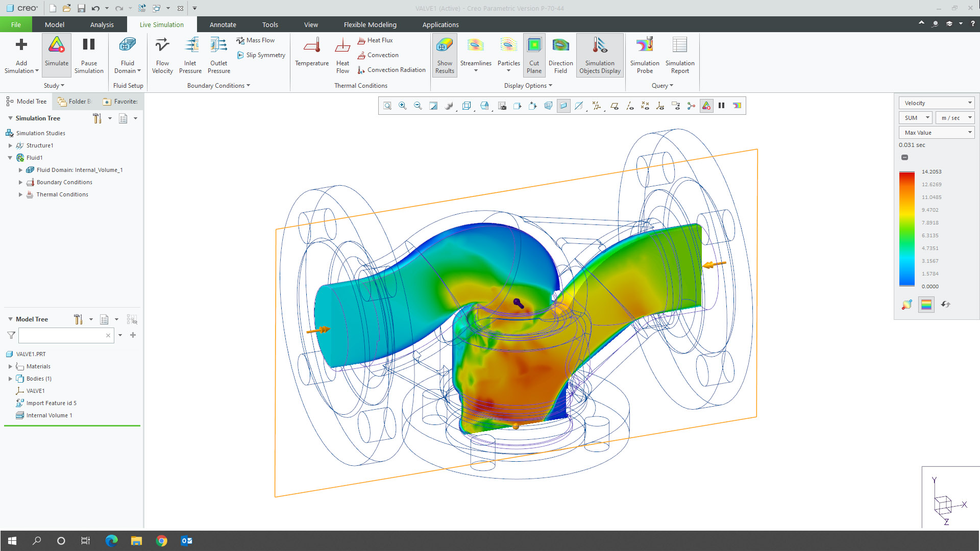Click the Inlet Pressure boundary condition tool
Image resolution: width=980 pixels, height=551 pixels.
coord(190,55)
